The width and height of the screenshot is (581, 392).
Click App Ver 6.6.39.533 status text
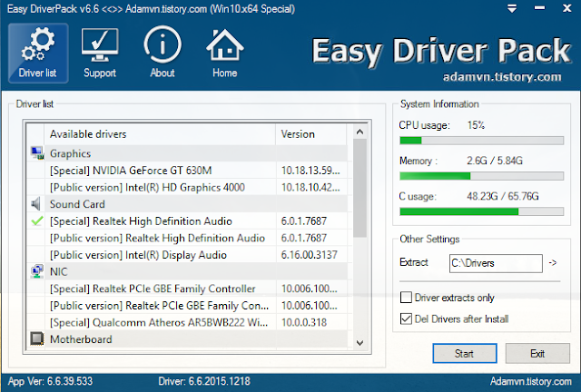click(51, 381)
